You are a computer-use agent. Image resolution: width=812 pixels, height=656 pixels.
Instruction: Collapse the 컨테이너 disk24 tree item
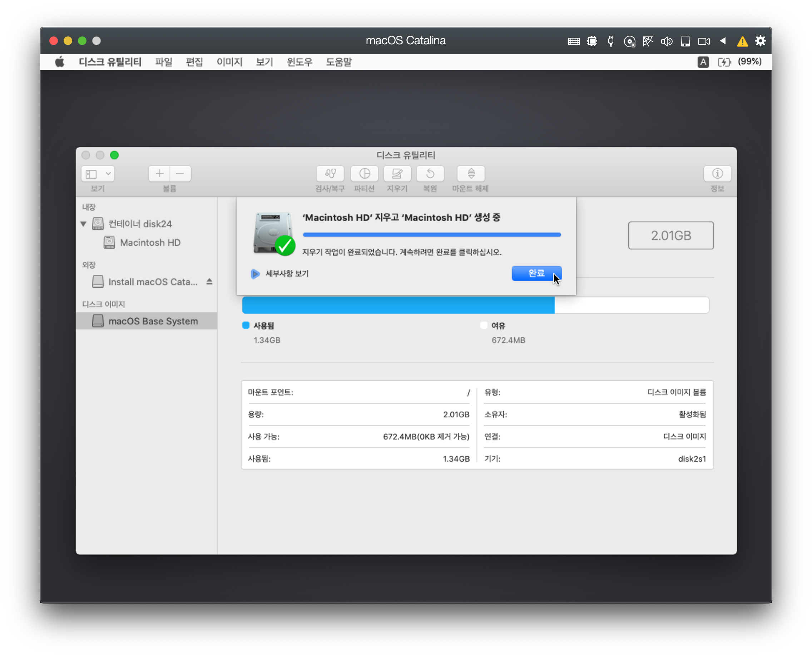point(84,224)
